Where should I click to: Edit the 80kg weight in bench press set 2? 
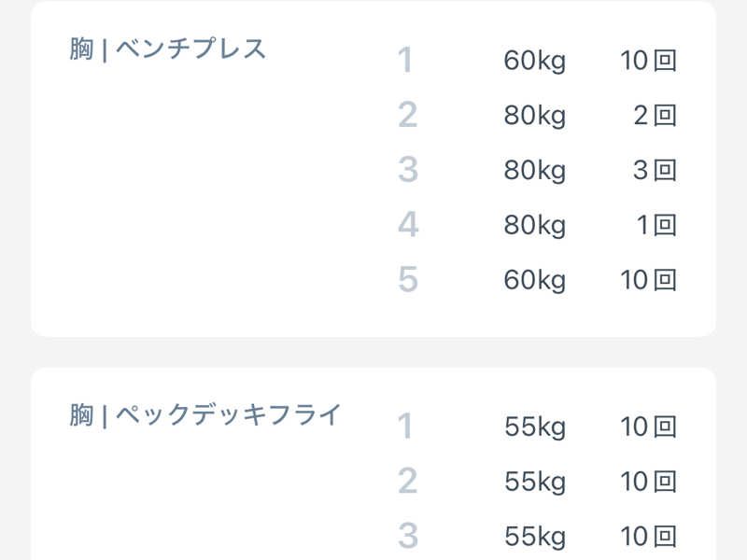click(x=535, y=117)
